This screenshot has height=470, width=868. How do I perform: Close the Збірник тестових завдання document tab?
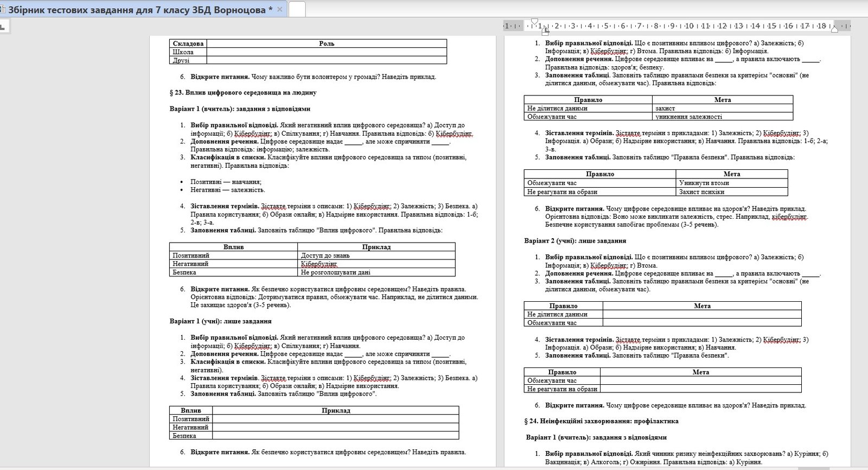click(279, 9)
